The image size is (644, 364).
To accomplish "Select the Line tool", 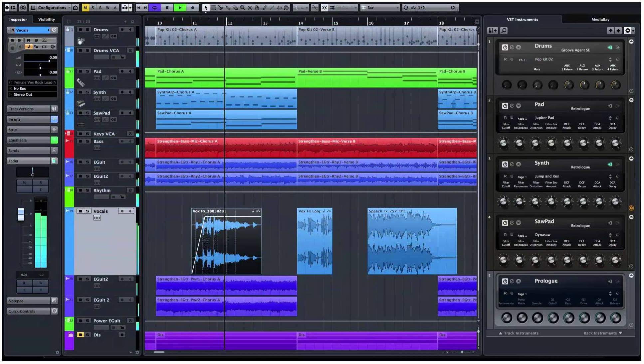I will (x=272, y=8).
